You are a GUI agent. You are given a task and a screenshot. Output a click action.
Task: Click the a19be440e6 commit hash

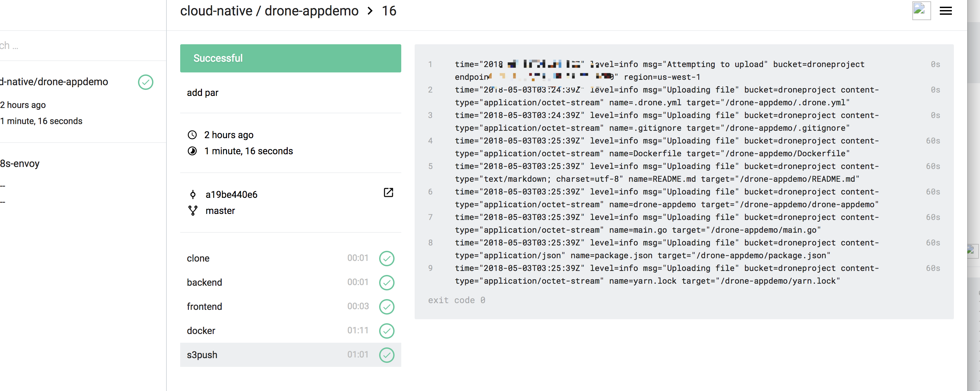pos(231,194)
